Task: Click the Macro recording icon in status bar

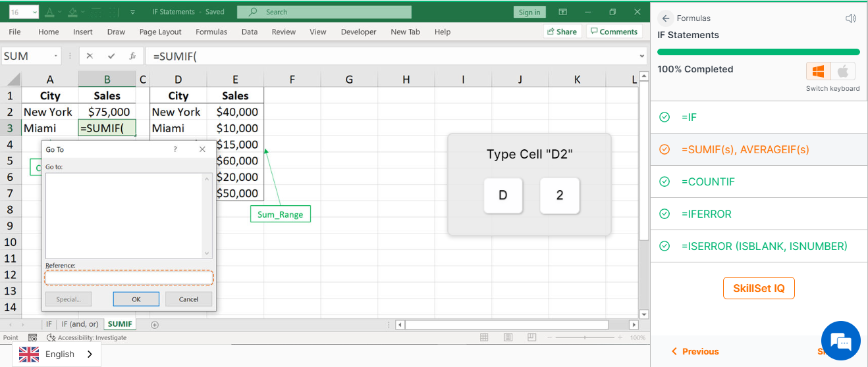Action: coord(33,337)
